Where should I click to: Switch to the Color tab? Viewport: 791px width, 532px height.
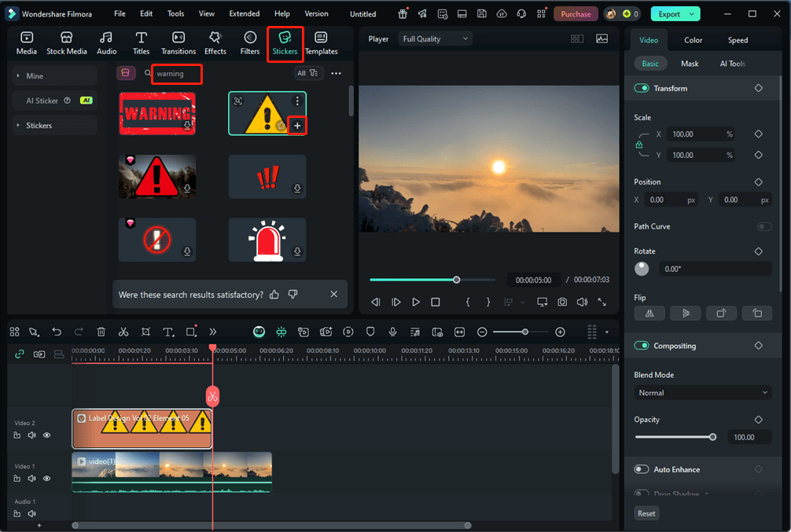click(x=692, y=39)
